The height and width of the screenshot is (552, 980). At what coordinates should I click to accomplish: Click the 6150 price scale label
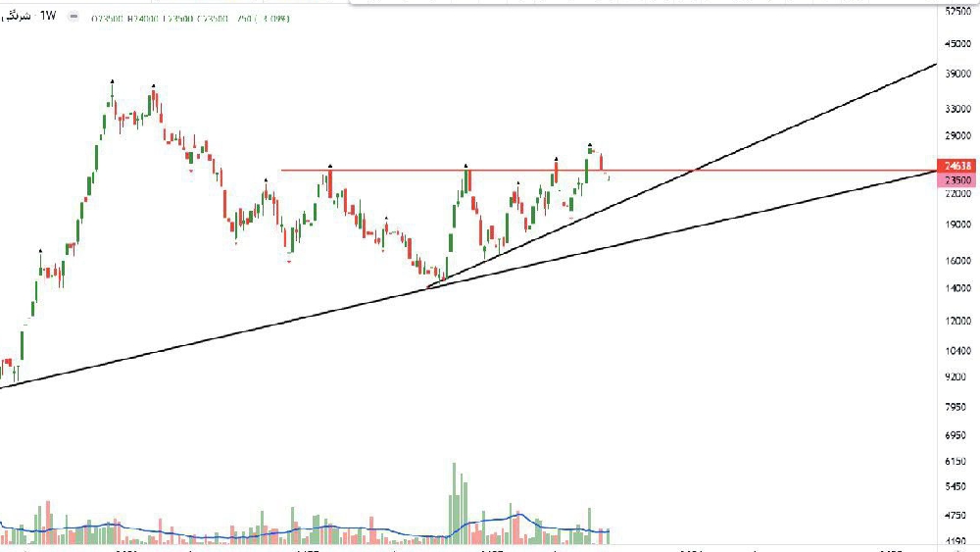(956, 462)
